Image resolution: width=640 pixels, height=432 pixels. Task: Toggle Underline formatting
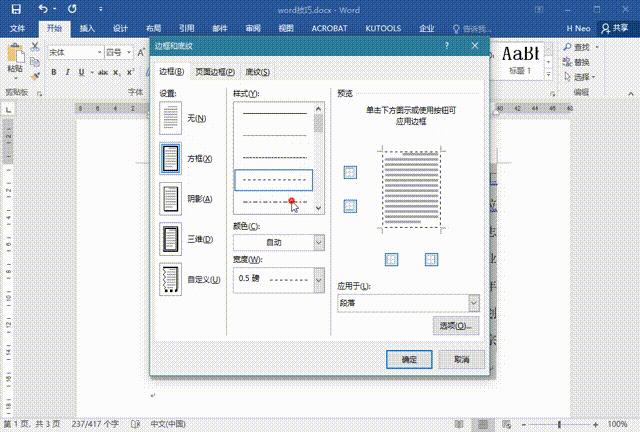(x=82, y=72)
